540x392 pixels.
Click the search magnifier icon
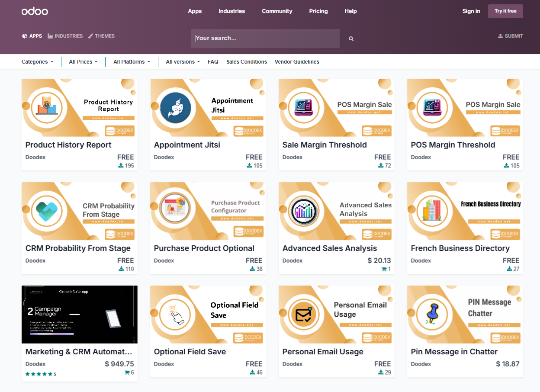point(351,39)
